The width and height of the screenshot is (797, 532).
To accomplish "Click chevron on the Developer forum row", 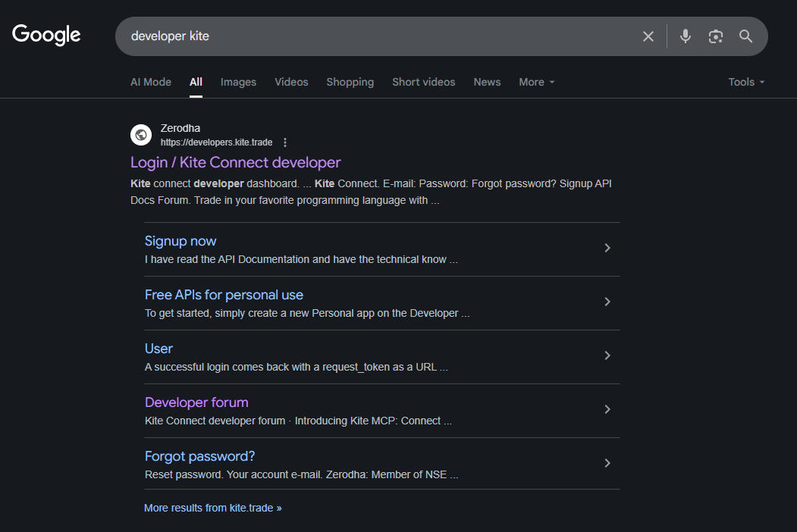I will [x=607, y=409].
